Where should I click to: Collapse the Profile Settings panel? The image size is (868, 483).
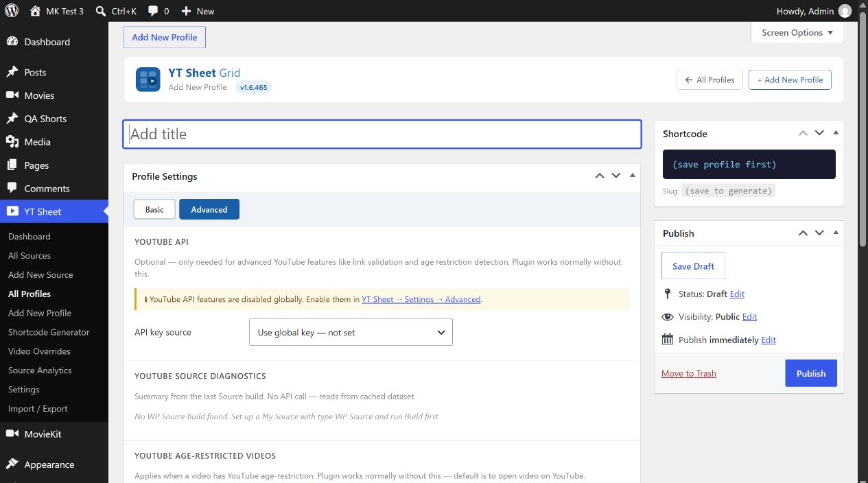tap(633, 176)
